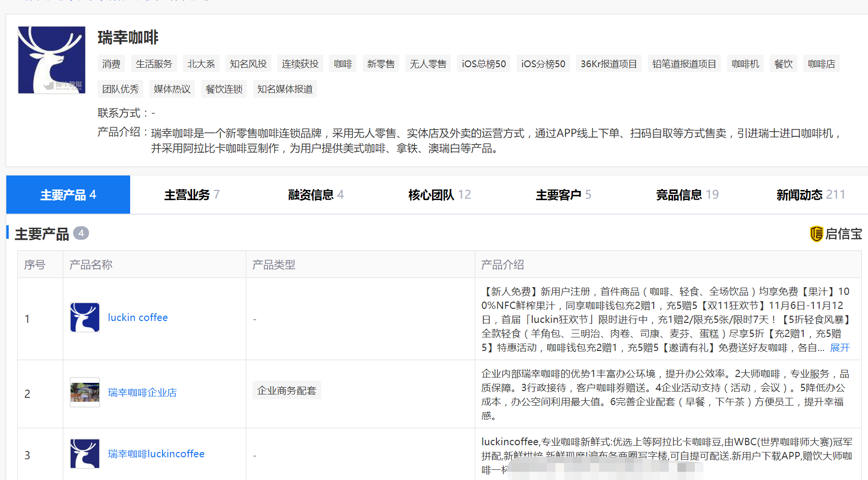Click the luckin coffee product logo
The image size is (868, 480).
[x=85, y=317]
